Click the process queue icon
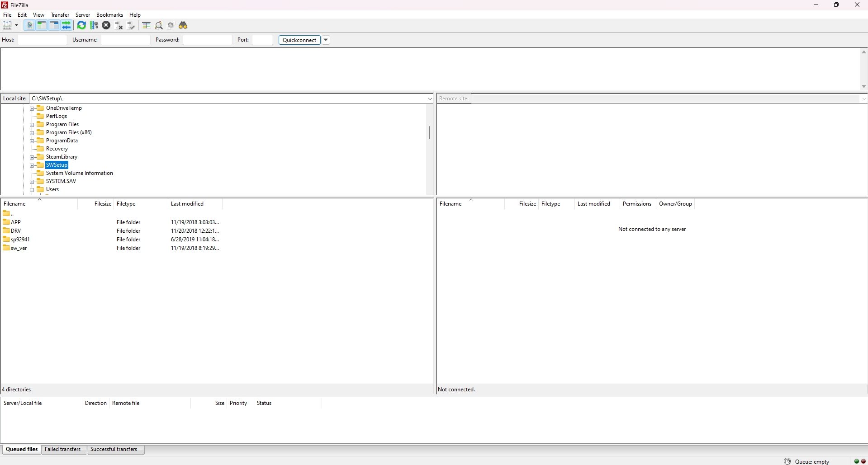The height and width of the screenshot is (465, 868). [x=94, y=25]
